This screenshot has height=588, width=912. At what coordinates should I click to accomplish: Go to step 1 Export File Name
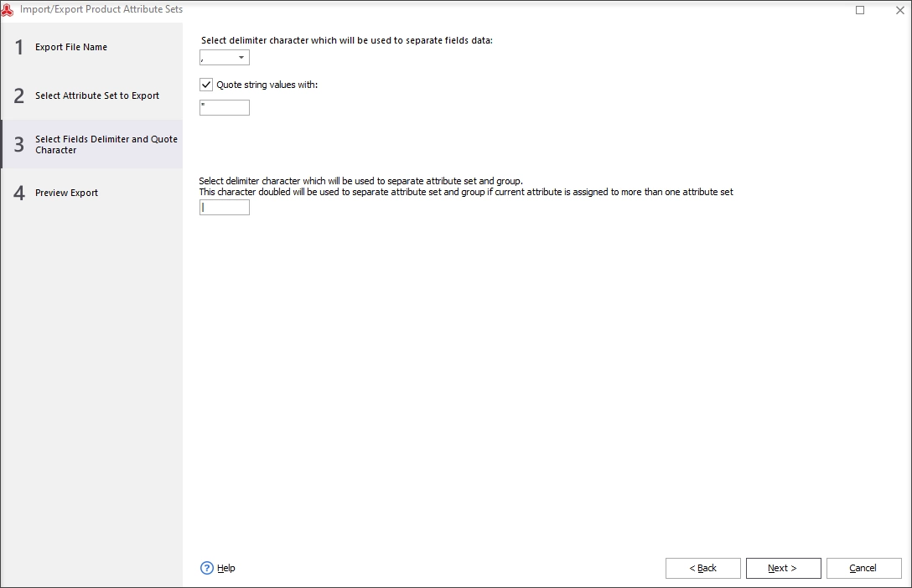[92, 47]
